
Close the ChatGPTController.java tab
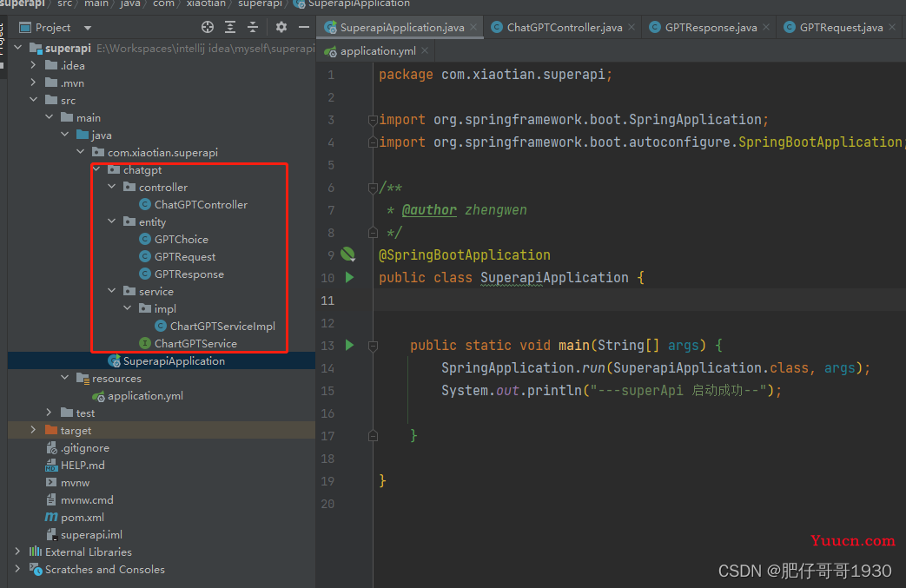[x=632, y=27]
